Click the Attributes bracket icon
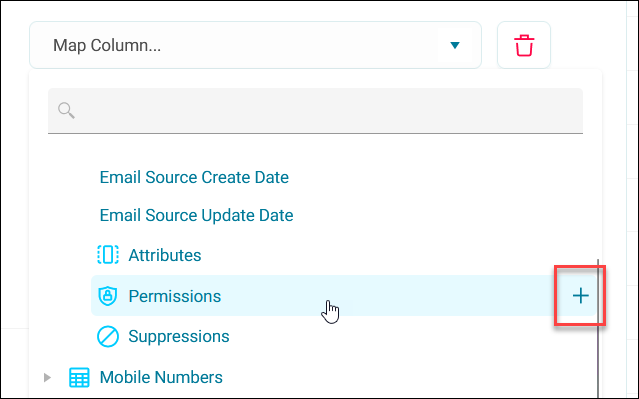This screenshot has width=639, height=399. click(x=108, y=255)
